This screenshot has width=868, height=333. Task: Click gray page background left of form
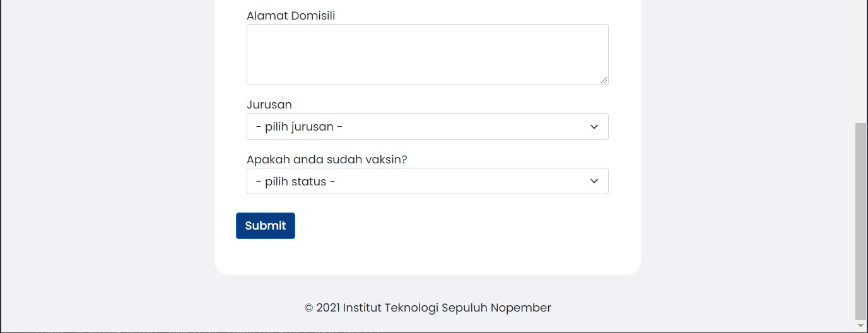click(107, 158)
